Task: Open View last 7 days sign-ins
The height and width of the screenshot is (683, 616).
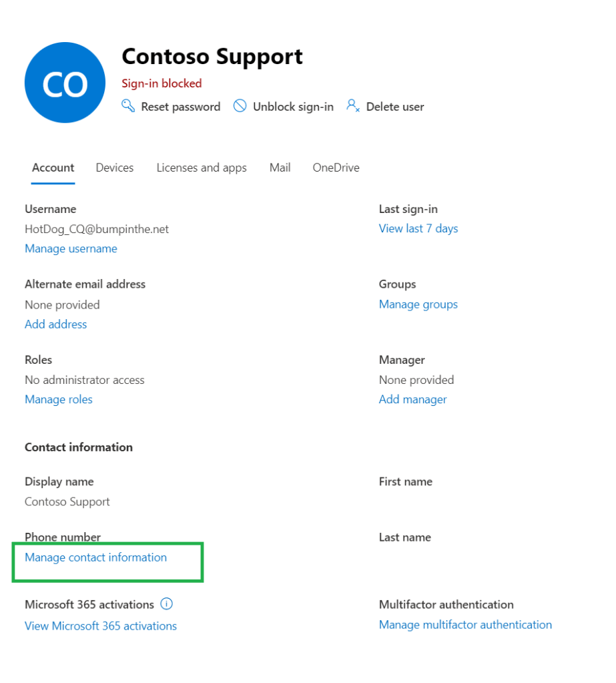Action: pos(418,229)
